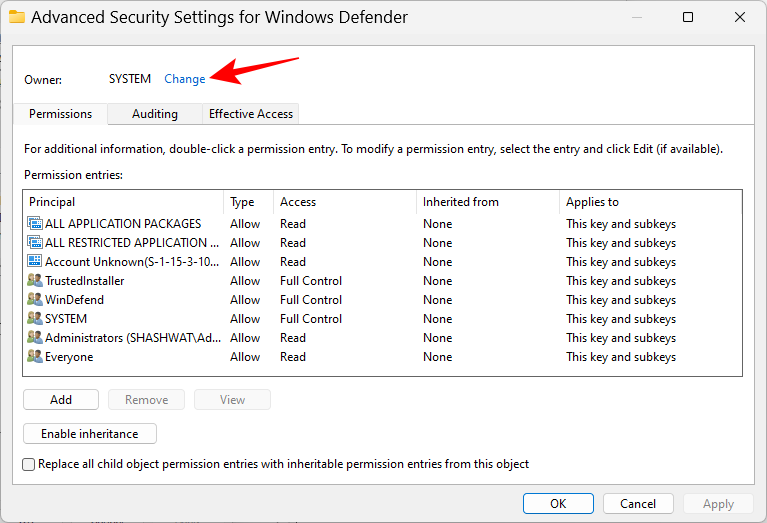This screenshot has width=767, height=523.
Task: Click the TrustedInstaller user icon
Action: coord(35,281)
